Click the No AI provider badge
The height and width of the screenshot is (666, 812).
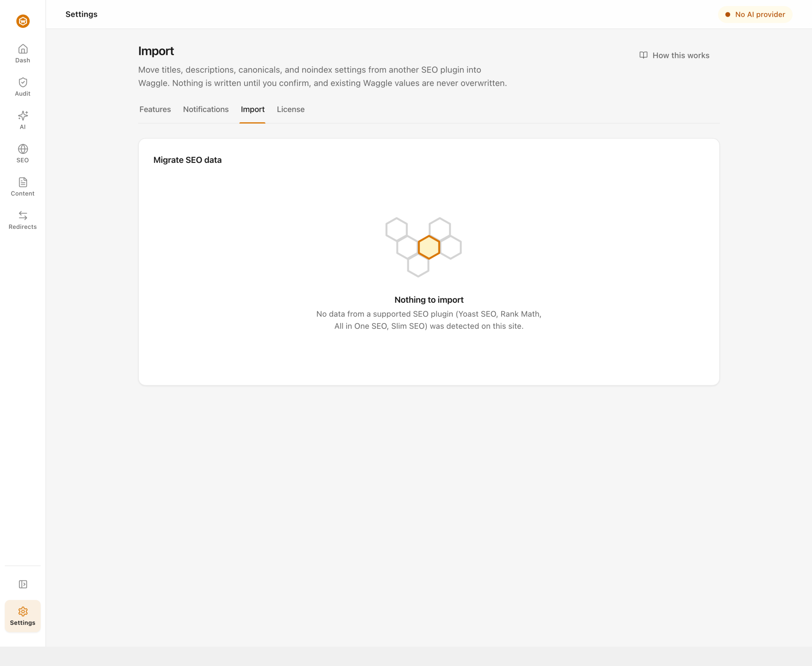click(755, 15)
